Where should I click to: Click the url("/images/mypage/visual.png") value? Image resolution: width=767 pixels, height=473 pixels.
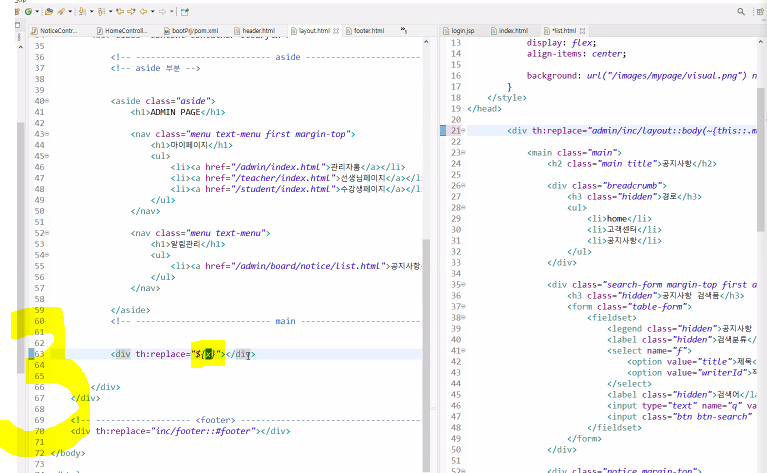coord(667,76)
